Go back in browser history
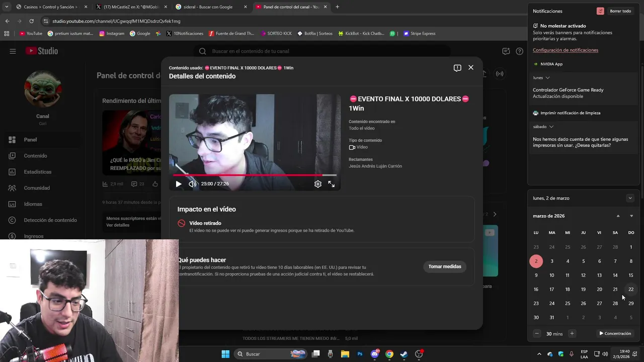 click(x=7, y=21)
